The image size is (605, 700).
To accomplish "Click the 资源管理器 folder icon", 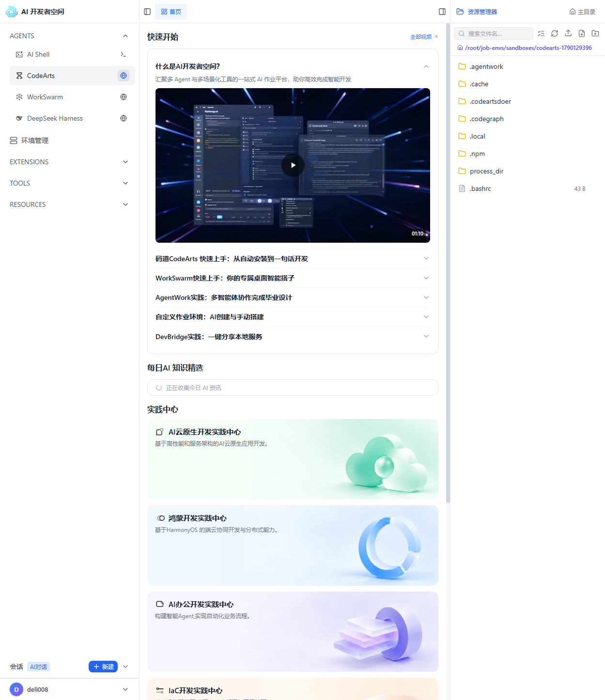I will [x=460, y=12].
